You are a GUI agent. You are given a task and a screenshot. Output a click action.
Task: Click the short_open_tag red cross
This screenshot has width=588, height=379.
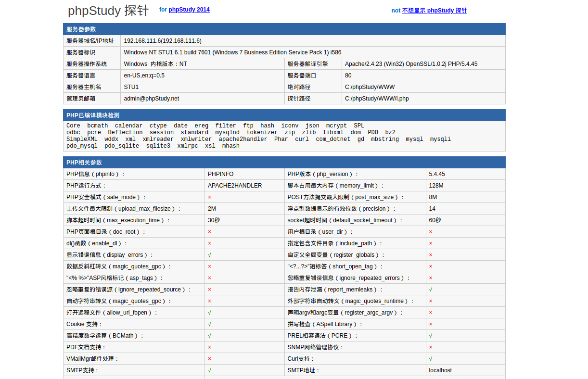pyautogui.click(x=431, y=266)
